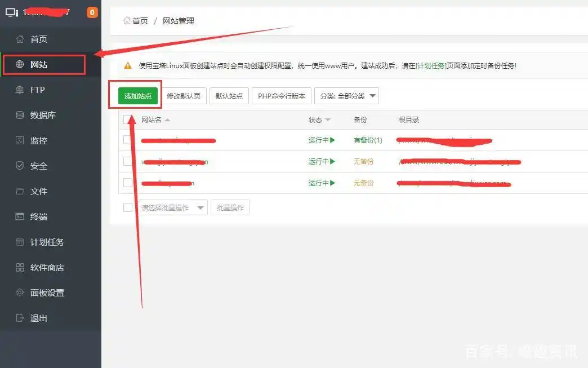588x368 pixels.
Task: Click the home icon in the sidebar
Action: tap(20, 39)
